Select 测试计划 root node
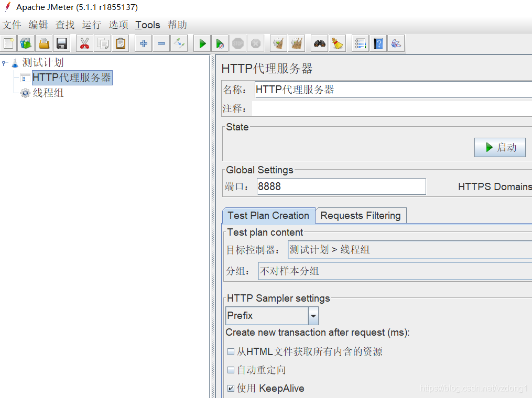 (x=43, y=62)
